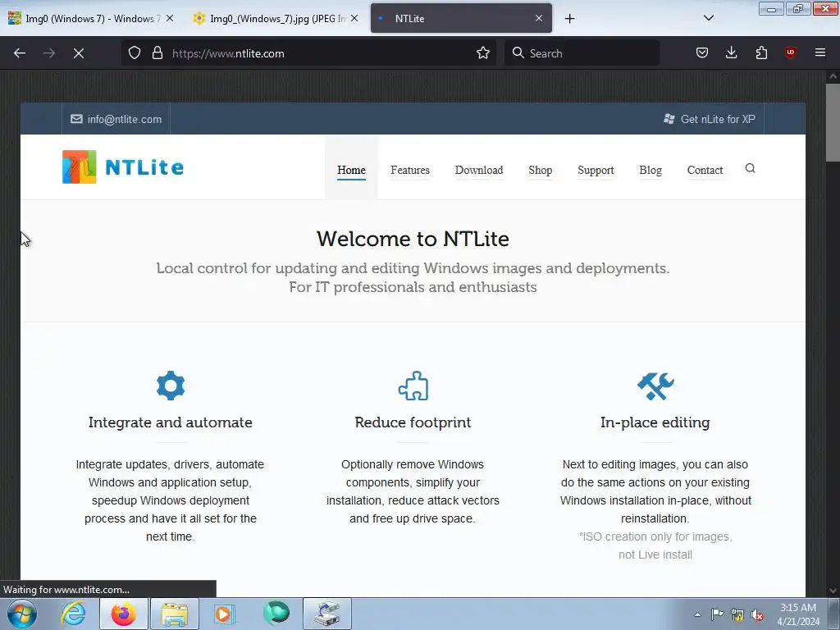
Task: Open a new browser tab with plus button
Action: tap(569, 19)
